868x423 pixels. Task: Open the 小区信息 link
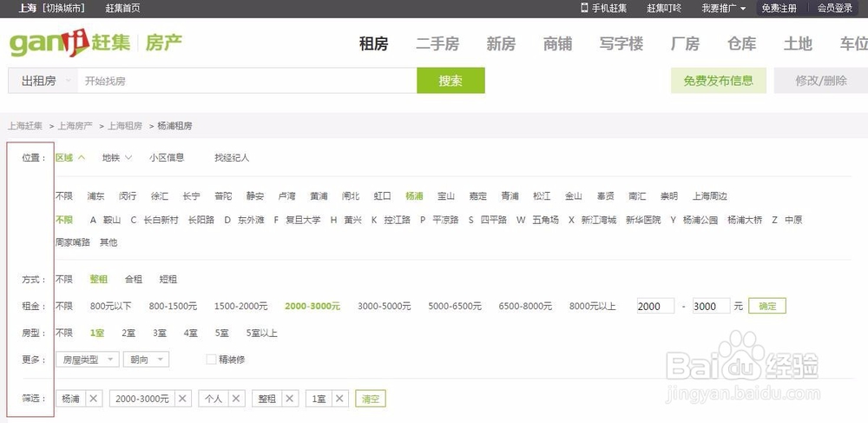pos(167,158)
